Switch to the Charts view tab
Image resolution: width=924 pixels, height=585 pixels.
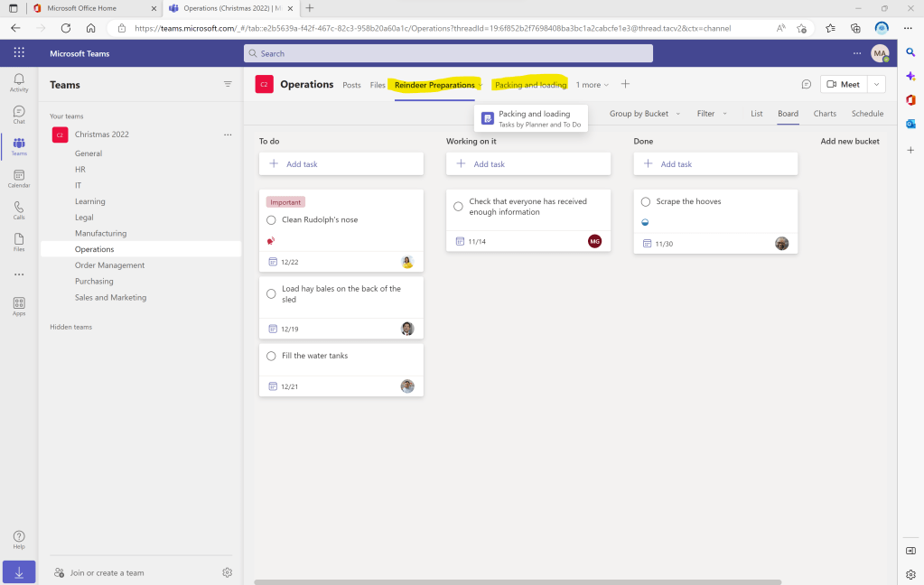point(825,114)
